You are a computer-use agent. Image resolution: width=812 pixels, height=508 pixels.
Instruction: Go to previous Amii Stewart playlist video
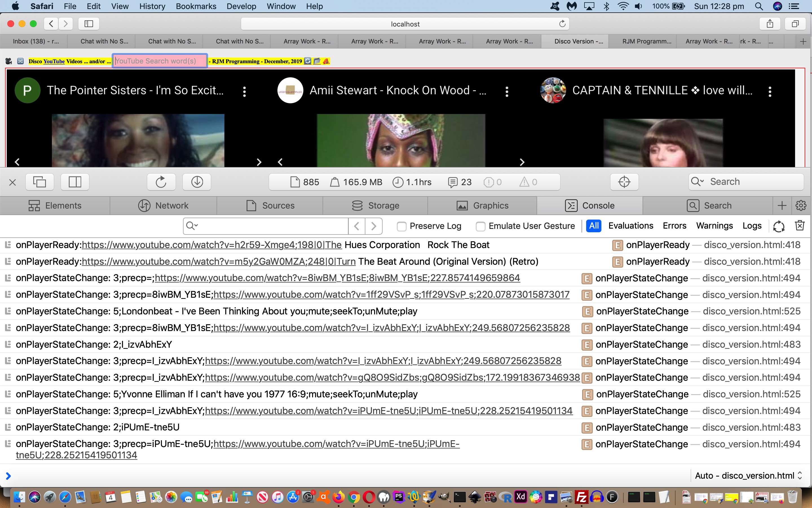pyautogui.click(x=280, y=162)
